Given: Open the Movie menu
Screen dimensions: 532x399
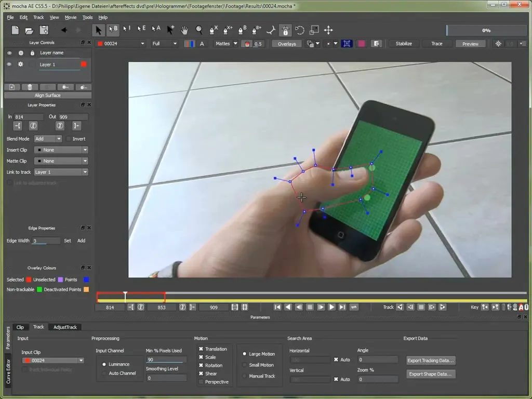Looking at the screenshot, I should (70, 17).
